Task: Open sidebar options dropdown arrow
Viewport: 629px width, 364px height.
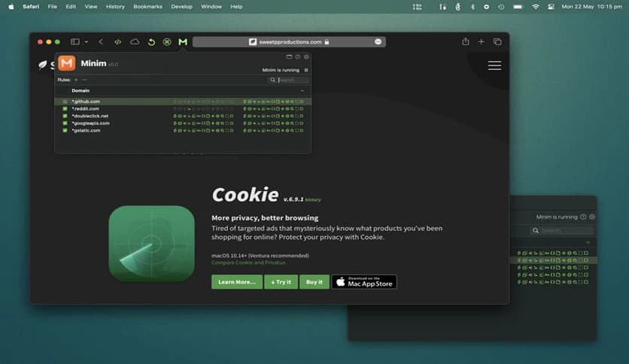Action: tap(87, 41)
